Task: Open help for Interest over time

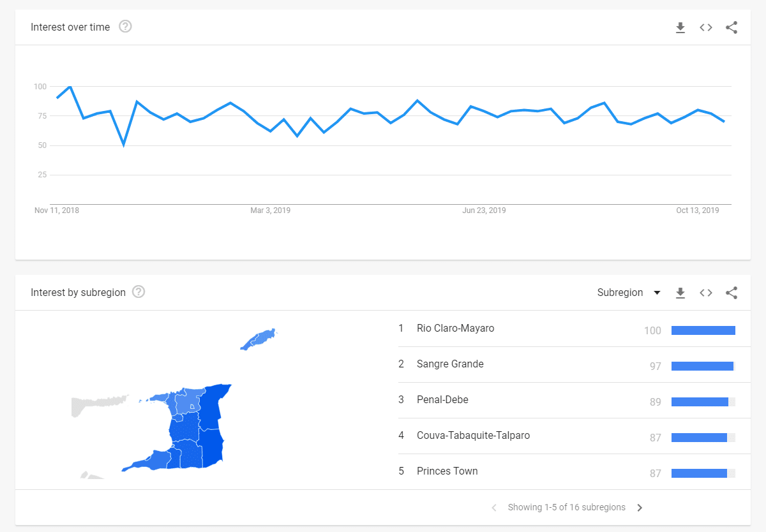Action: (x=126, y=27)
